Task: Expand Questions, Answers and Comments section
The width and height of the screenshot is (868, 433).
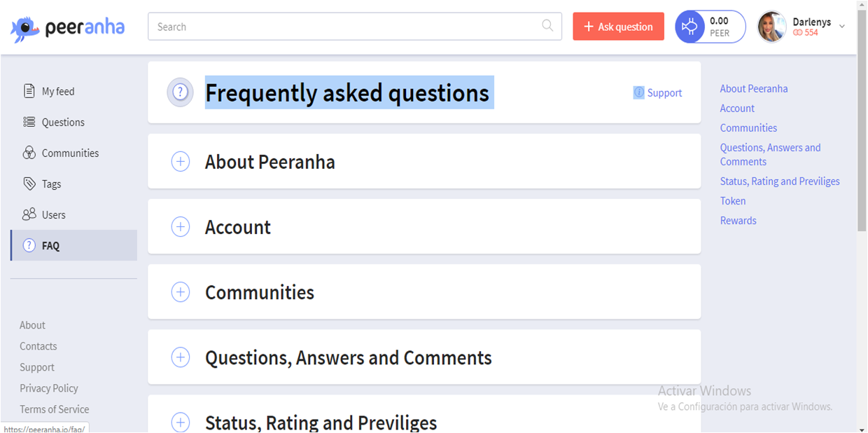Action: pyautogui.click(x=181, y=357)
